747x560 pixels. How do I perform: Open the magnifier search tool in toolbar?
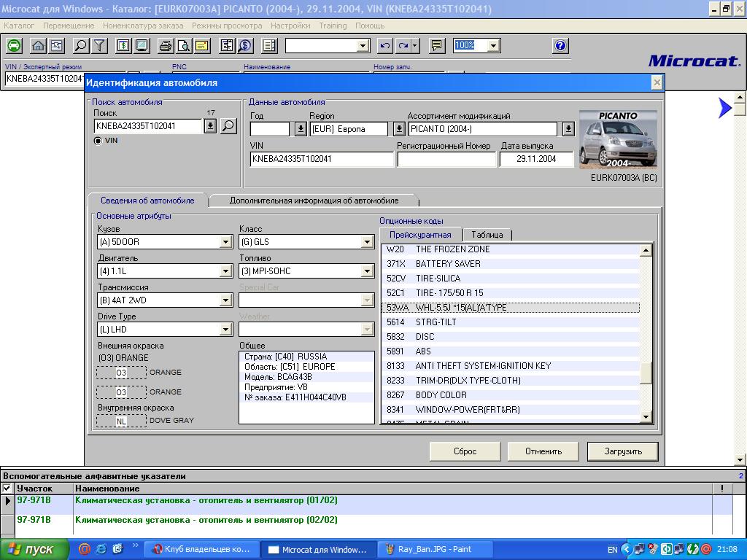click(x=81, y=46)
